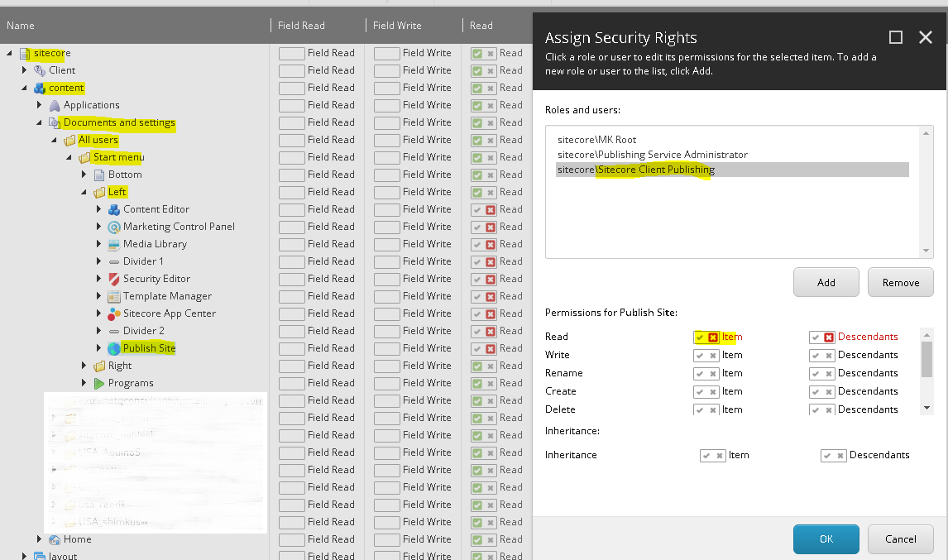Screen dimensions: 948x560
Task: Expand the Client node
Action: pyautogui.click(x=24, y=70)
